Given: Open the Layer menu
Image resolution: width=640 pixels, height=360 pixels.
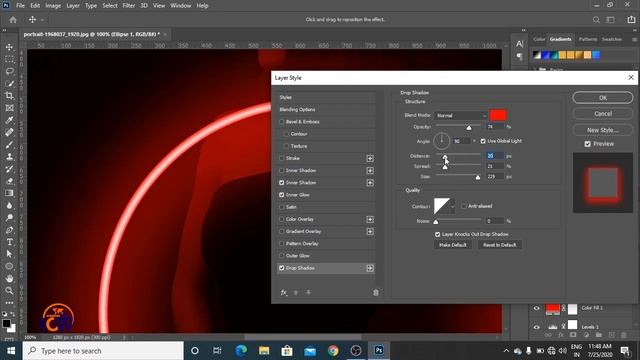Looking at the screenshot, I should (x=73, y=6).
